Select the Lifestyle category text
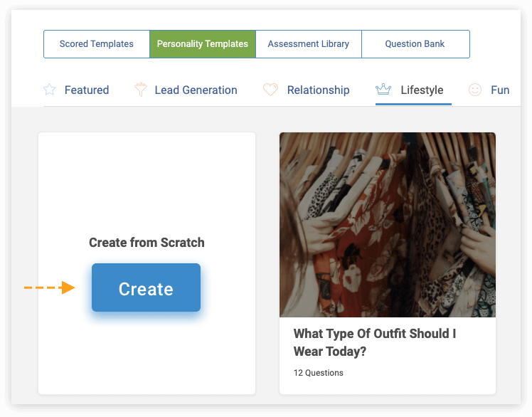Image resolution: width=532 pixels, height=417 pixels. pos(422,90)
